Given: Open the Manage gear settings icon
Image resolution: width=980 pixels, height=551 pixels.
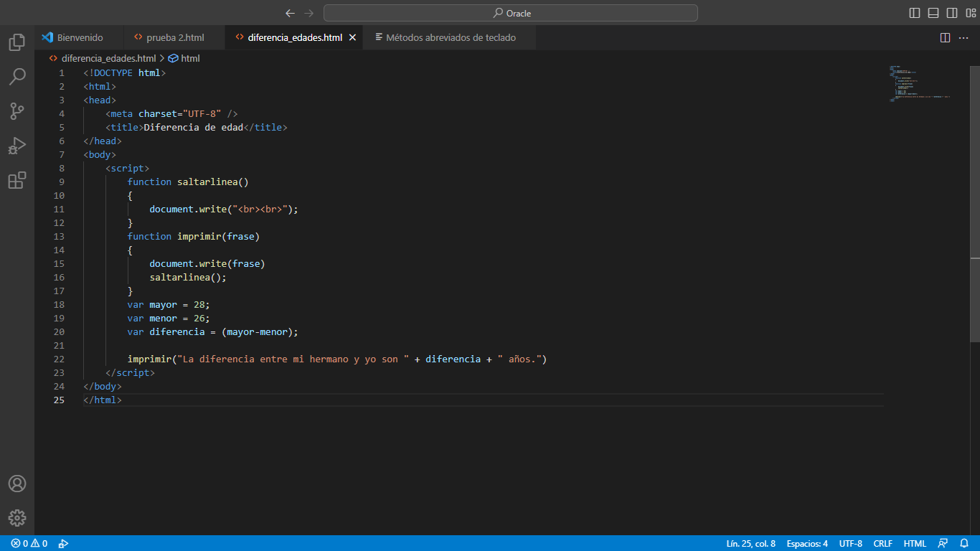Looking at the screenshot, I should pyautogui.click(x=17, y=518).
